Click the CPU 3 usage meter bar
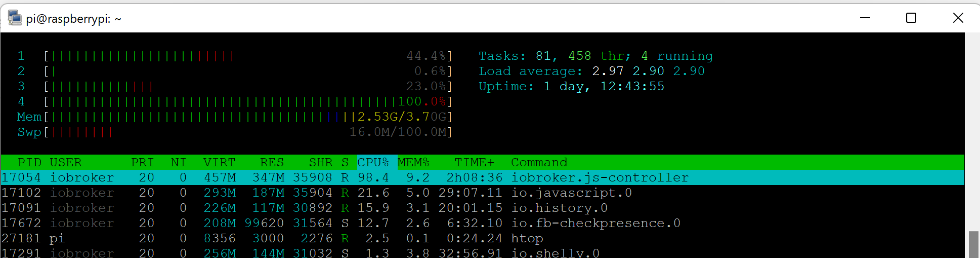This screenshot has height=258, width=980. tap(248, 86)
